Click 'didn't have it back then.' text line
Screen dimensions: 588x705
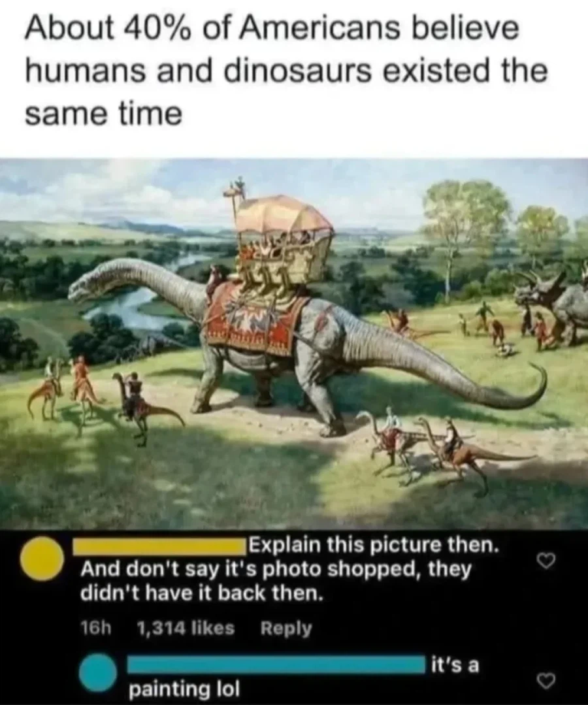[x=202, y=594]
